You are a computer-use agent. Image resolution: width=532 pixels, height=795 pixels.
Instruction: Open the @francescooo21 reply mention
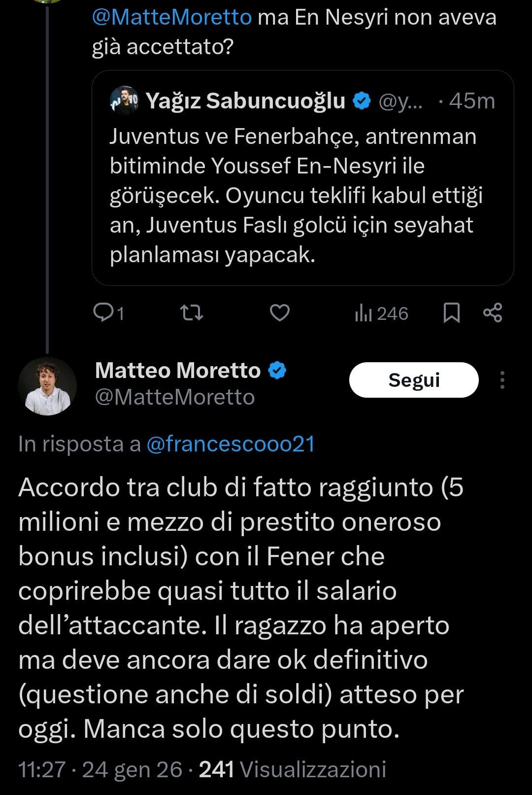point(231,444)
